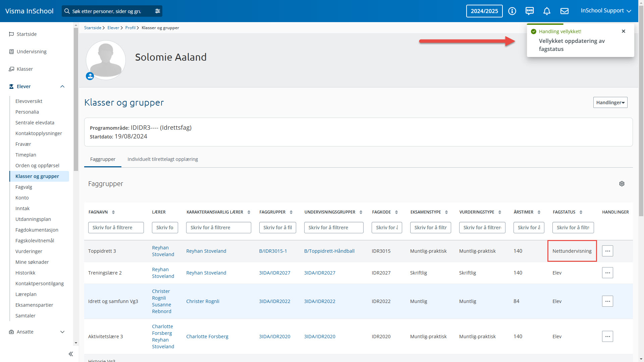Open the SMS message icon

(529, 11)
